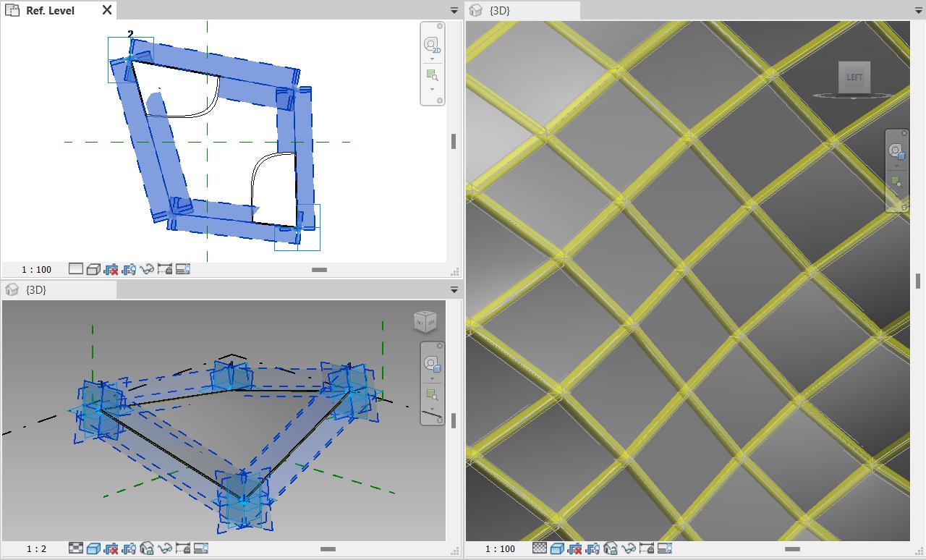Click the horizontal scrollbar of the large 3D view

(x=792, y=549)
